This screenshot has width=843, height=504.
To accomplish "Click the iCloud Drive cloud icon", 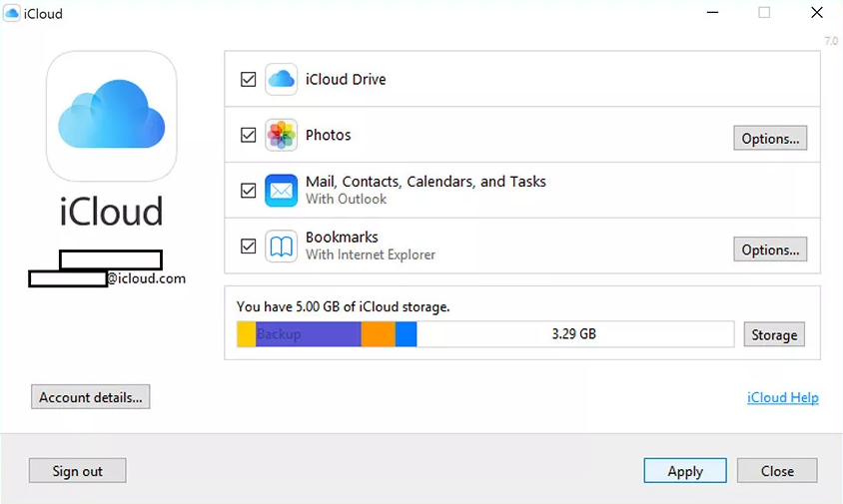I will click(281, 80).
